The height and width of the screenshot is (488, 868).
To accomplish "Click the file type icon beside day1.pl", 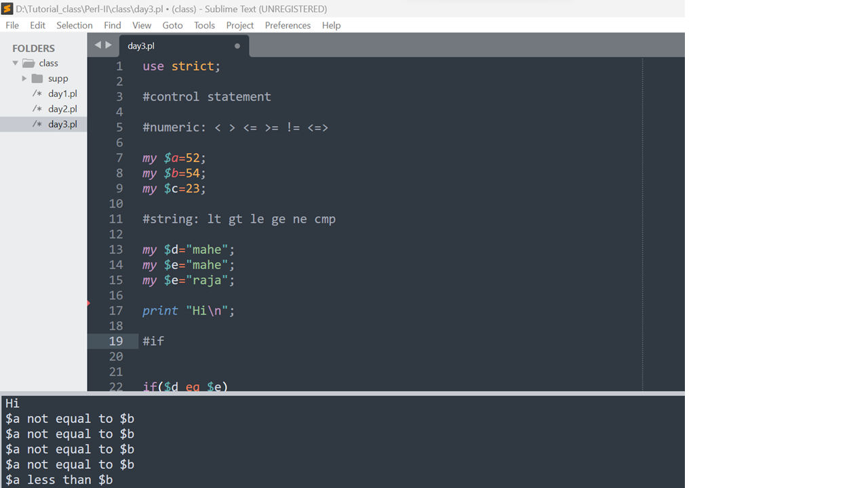I will coord(37,94).
